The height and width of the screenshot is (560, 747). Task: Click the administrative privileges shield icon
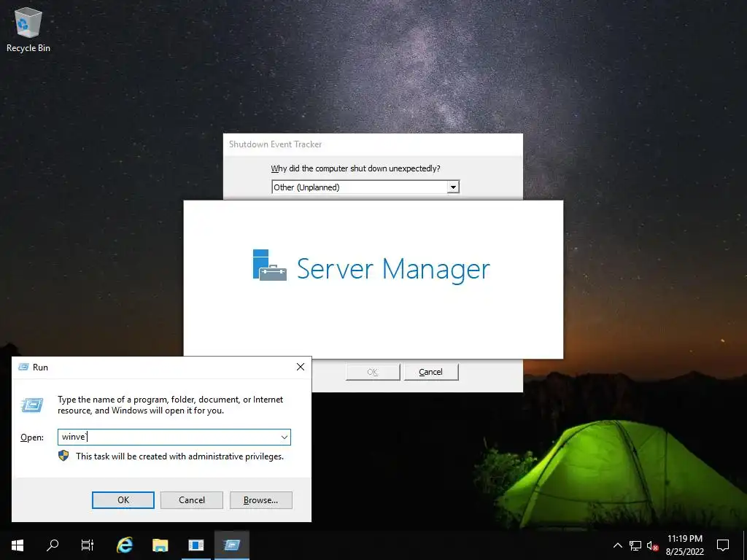pos(63,456)
